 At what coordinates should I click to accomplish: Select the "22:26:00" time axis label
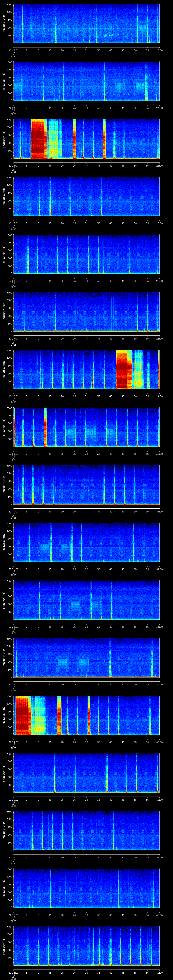13,281
